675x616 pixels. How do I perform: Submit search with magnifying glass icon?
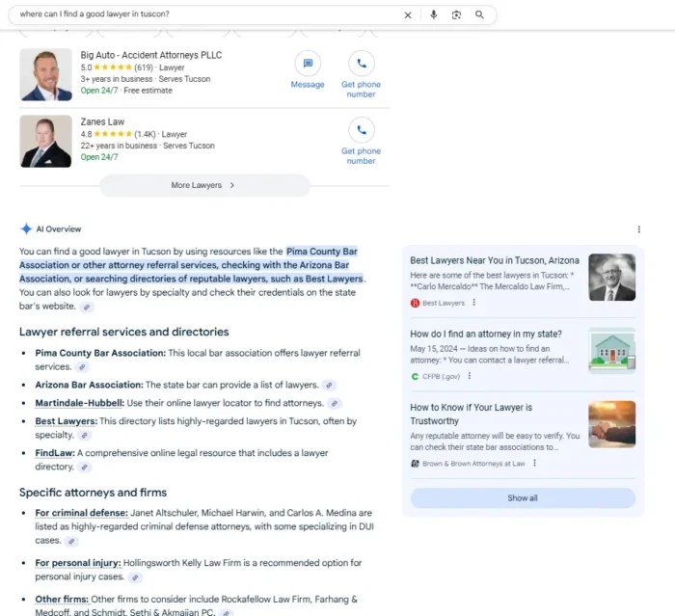tap(479, 14)
